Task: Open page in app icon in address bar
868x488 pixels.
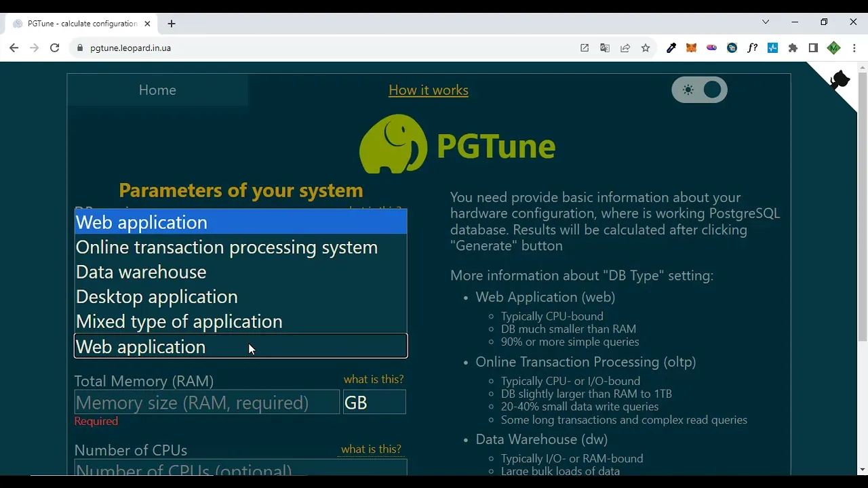Action: point(585,48)
